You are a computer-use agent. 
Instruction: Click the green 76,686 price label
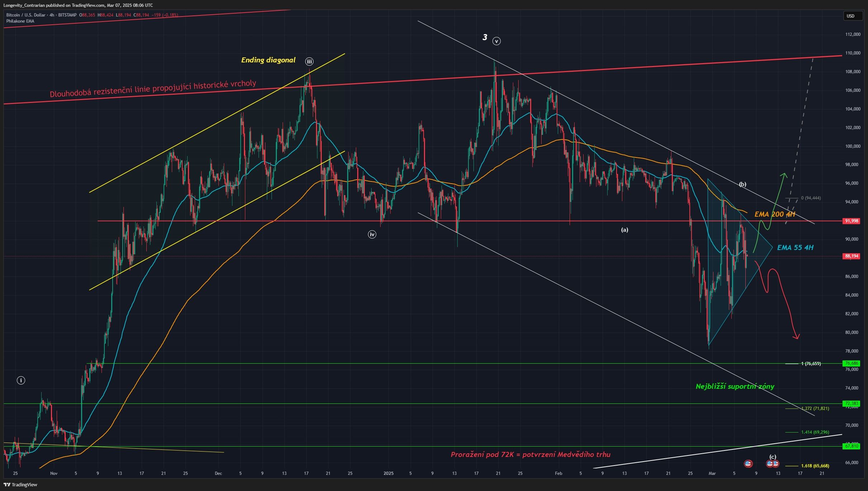click(851, 363)
